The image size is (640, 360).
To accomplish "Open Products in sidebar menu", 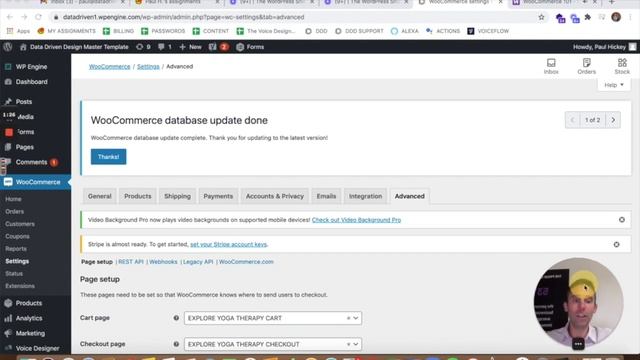I will coord(29,303).
